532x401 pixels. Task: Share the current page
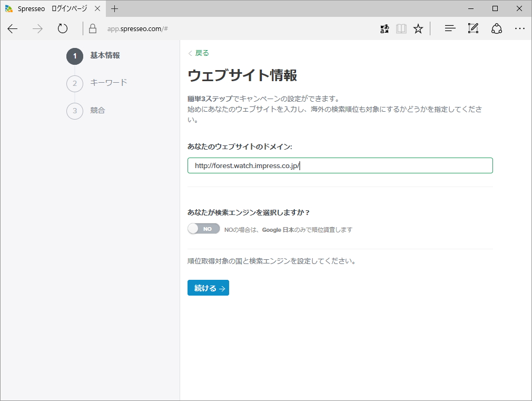pos(496,28)
